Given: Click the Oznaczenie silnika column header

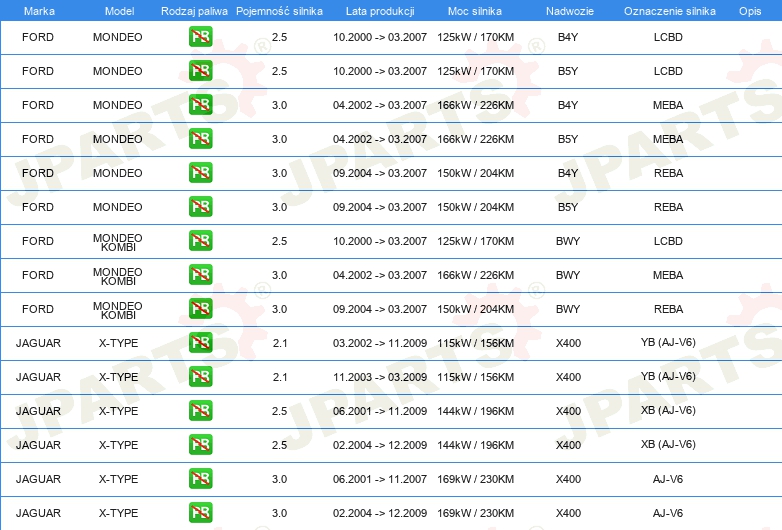Looking at the screenshot, I should pos(670,11).
